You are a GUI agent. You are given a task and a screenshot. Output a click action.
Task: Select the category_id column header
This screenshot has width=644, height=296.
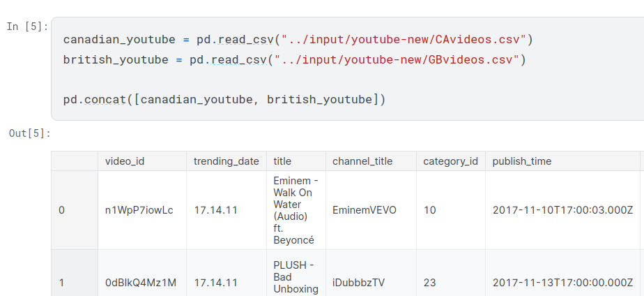(x=450, y=161)
